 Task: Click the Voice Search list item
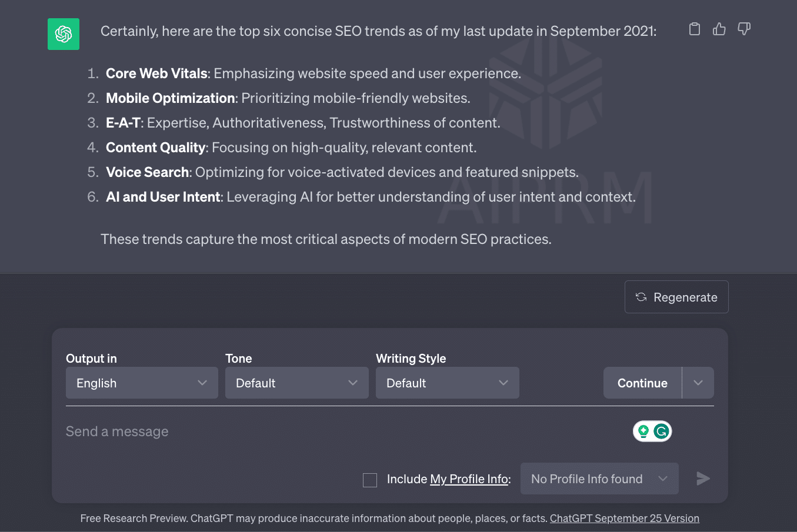(x=342, y=172)
